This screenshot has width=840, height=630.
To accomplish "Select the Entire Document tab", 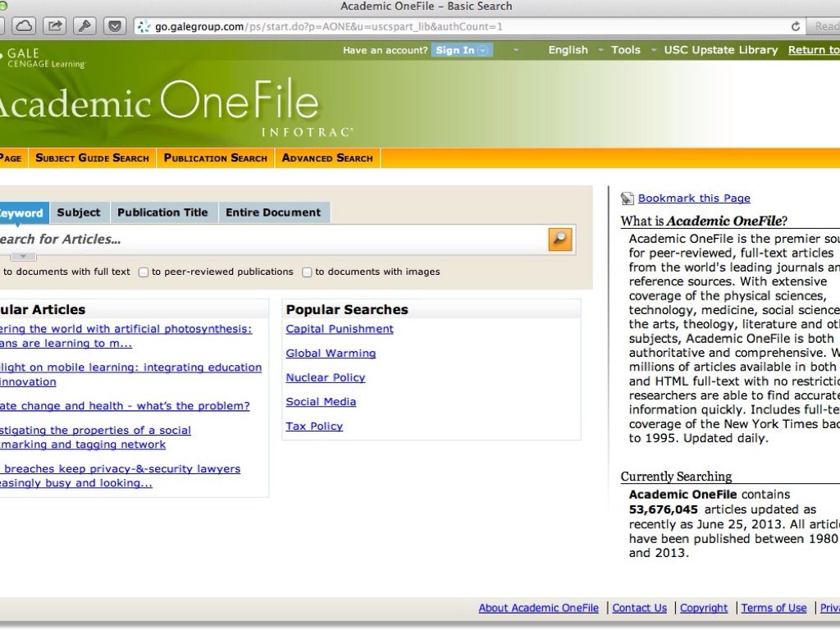I will coord(273,212).
